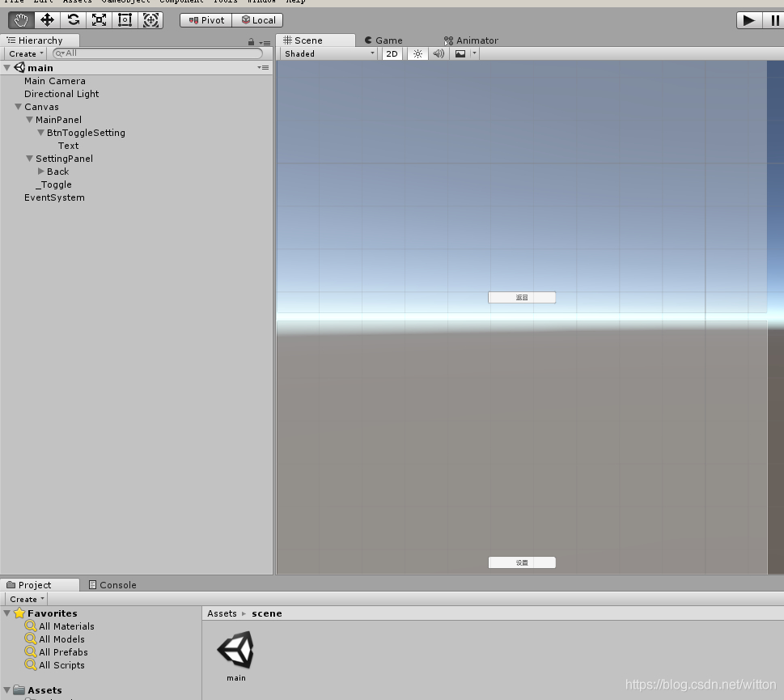The height and width of the screenshot is (700, 784).
Task: Collapse the MainPanel node
Action: tap(29, 120)
